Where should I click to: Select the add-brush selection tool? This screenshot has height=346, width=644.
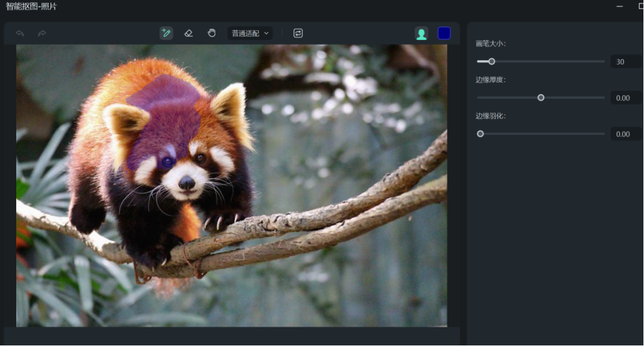tap(166, 33)
